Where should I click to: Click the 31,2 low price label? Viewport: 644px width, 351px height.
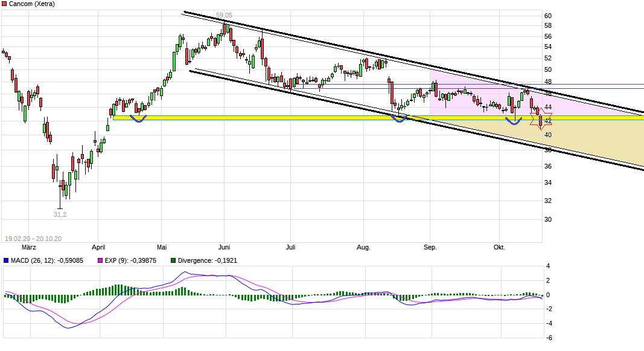click(x=60, y=213)
